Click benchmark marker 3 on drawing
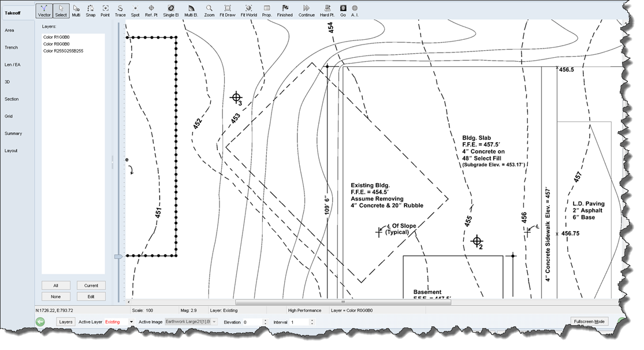The width and height of the screenshot is (644, 350). pos(236,98)
